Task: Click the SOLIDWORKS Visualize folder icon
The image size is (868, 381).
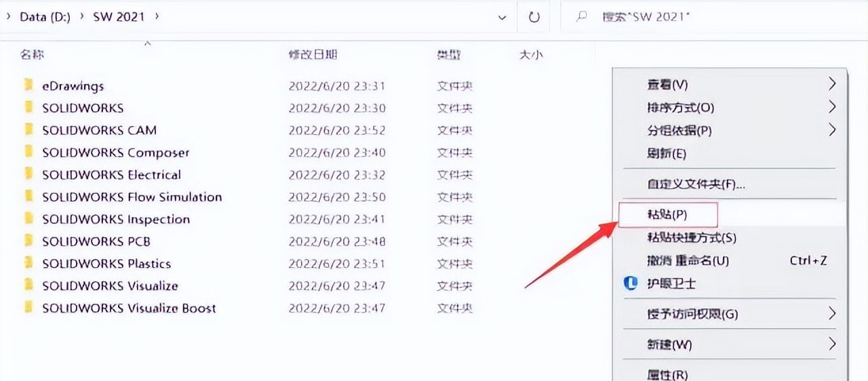Action: click(28, 285)
